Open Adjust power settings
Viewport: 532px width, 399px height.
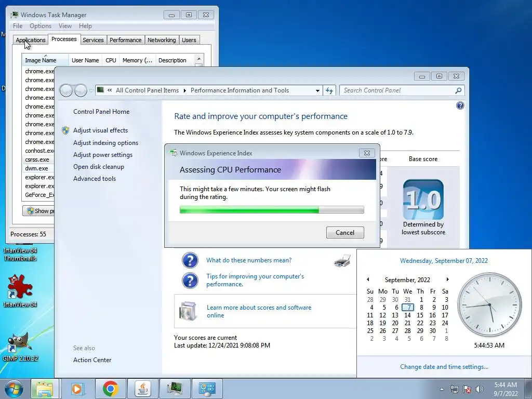click(103, 155)
